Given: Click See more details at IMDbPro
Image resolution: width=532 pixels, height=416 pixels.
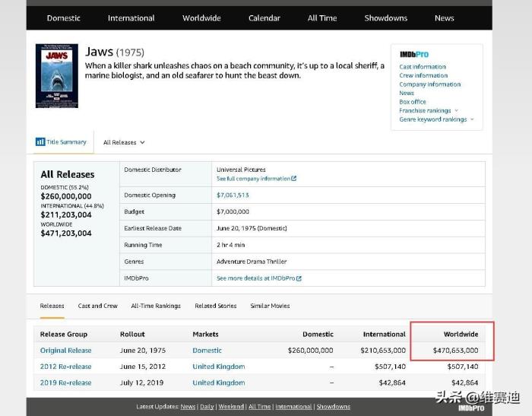Looking at the screenshot, I should click(x=258, y=278).
